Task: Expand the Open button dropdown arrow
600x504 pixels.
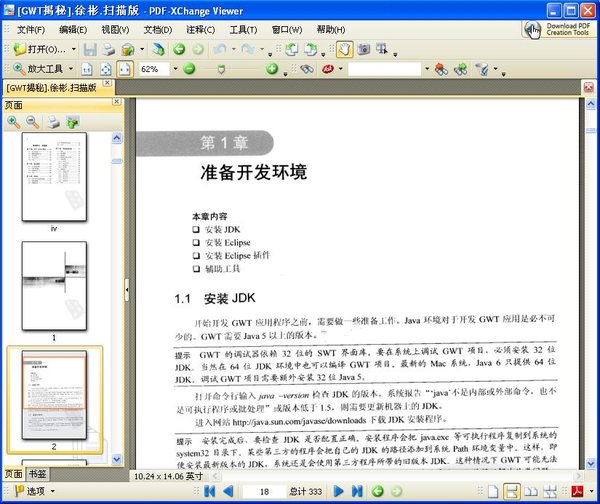Action: pyautogui.click(x=73, y=49)
